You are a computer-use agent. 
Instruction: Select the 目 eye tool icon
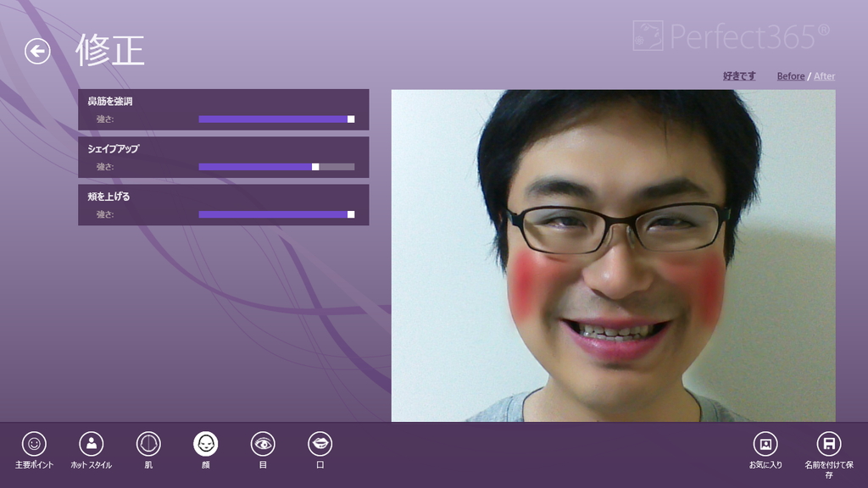click(x=263, y=444)
